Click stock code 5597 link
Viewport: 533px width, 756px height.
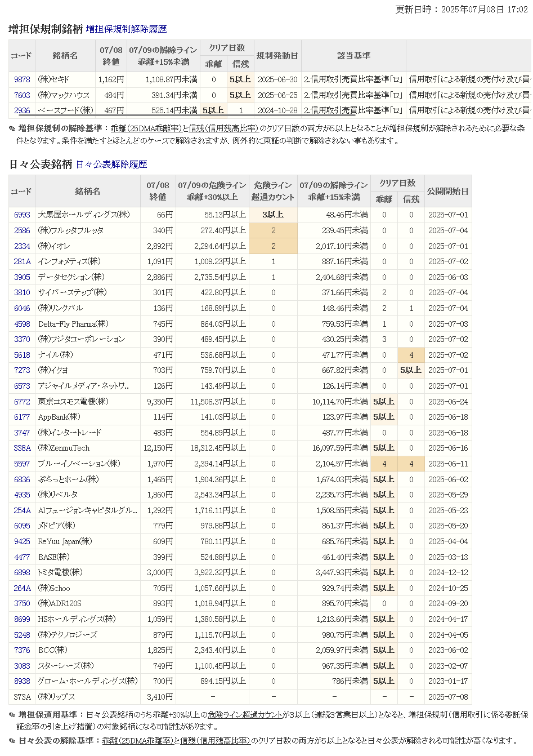coord(22,464)
